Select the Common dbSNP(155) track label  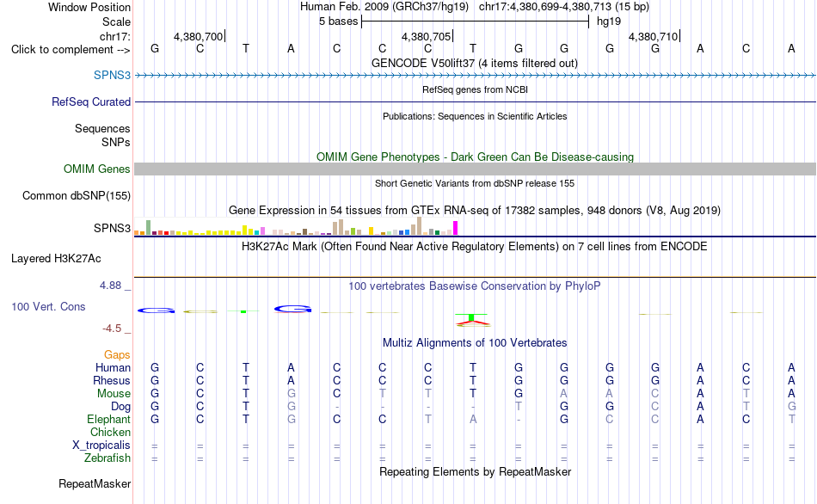click(76, 195)
